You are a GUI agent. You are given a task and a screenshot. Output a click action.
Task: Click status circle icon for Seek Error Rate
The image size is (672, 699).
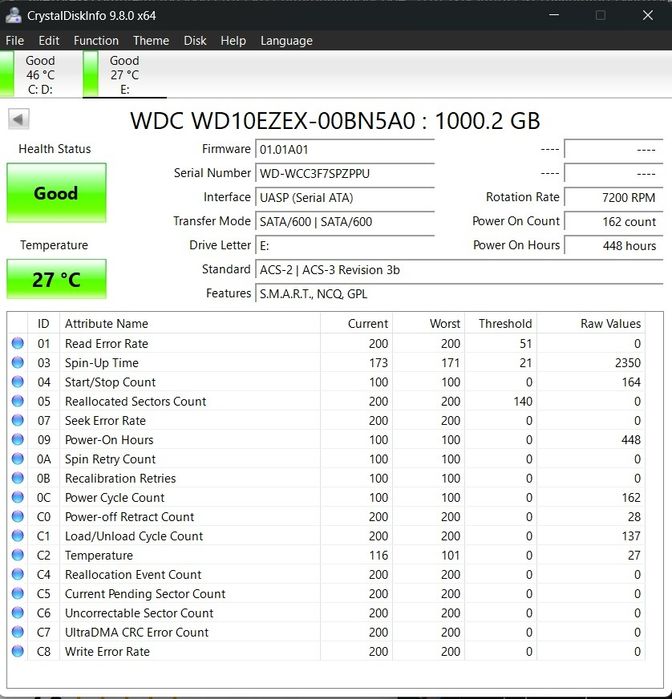pos(18,420)
